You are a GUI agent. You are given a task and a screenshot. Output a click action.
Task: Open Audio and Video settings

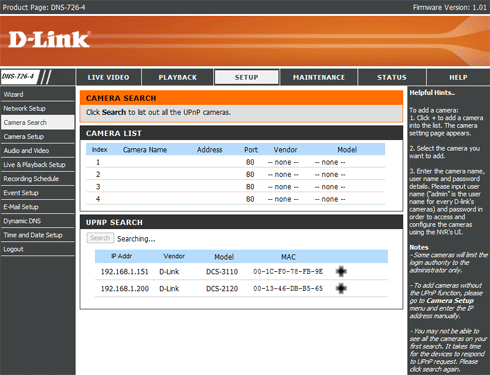37,151
